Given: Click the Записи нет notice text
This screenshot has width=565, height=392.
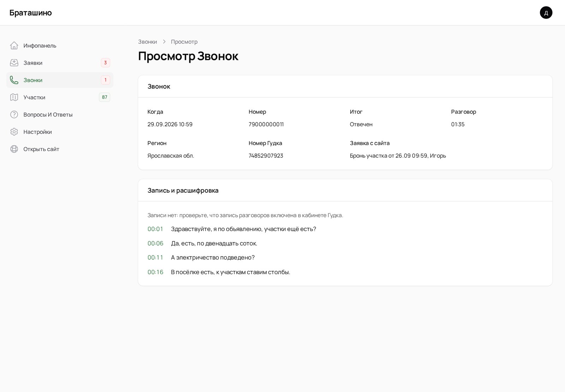Looking at the screenshot, I should (x=245, y=215).
